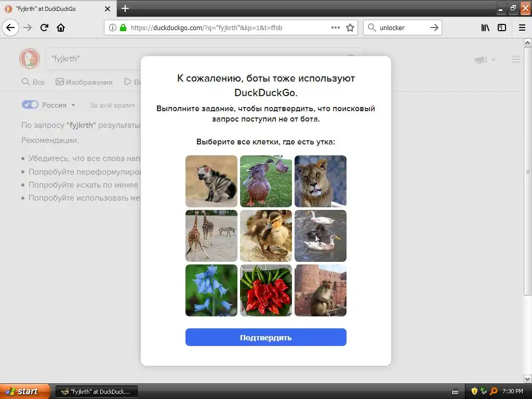
Task: Select the red peppers image
Action: (x=265, y=290)
